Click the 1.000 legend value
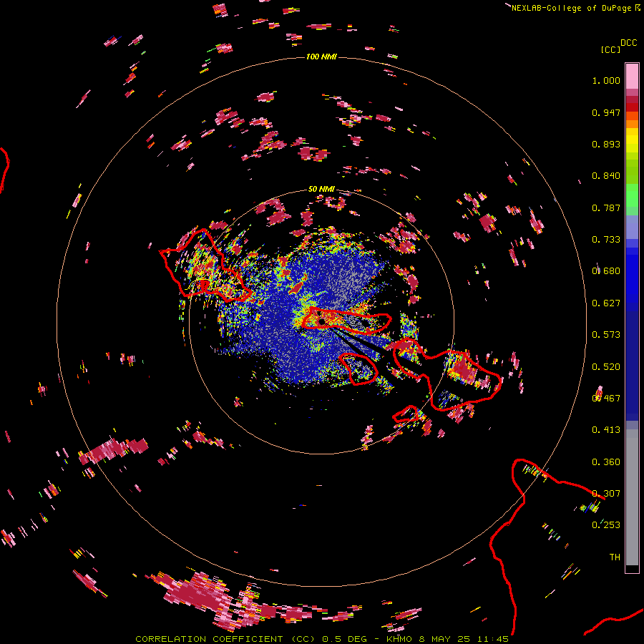The width and height of the screenshot is (644, 644). [x=606, y=80]
